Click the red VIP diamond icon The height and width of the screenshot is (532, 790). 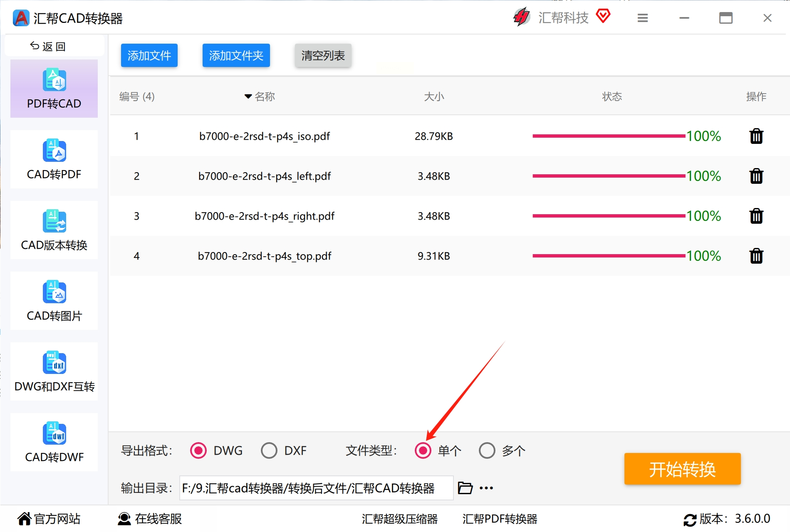(x=603, y=16)
